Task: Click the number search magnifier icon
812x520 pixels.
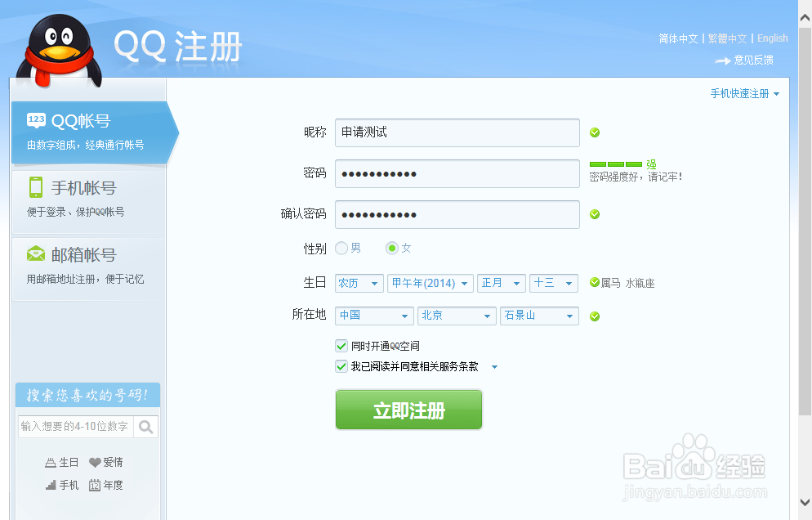Action: (147, 426)
